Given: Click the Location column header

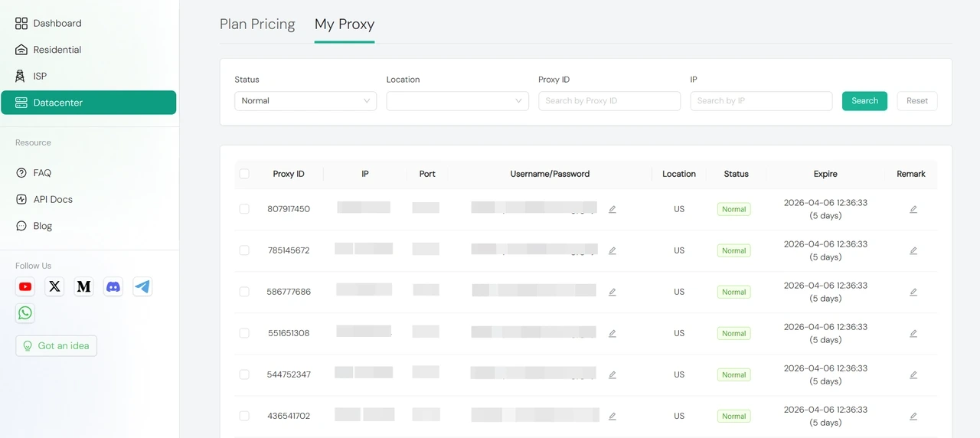Looking at the screenshot, I should 679,174.
